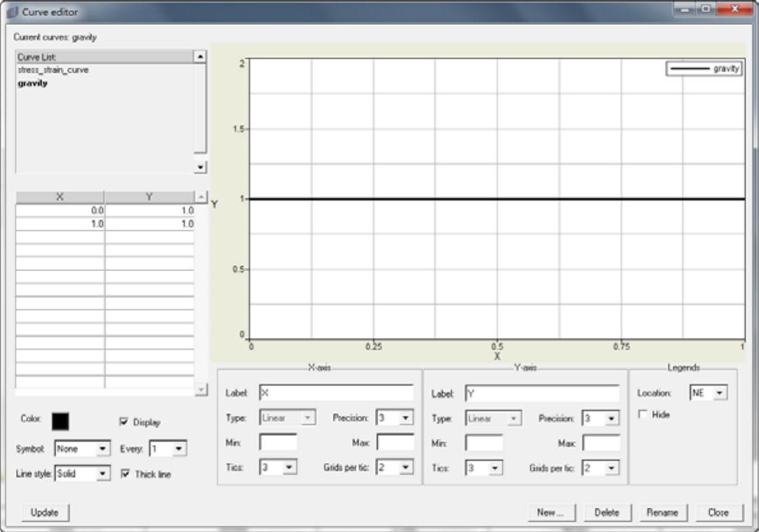759x532 pixels.
Task: Open the X-axis Precision dropdown
Action: click(x=406, y=418)
